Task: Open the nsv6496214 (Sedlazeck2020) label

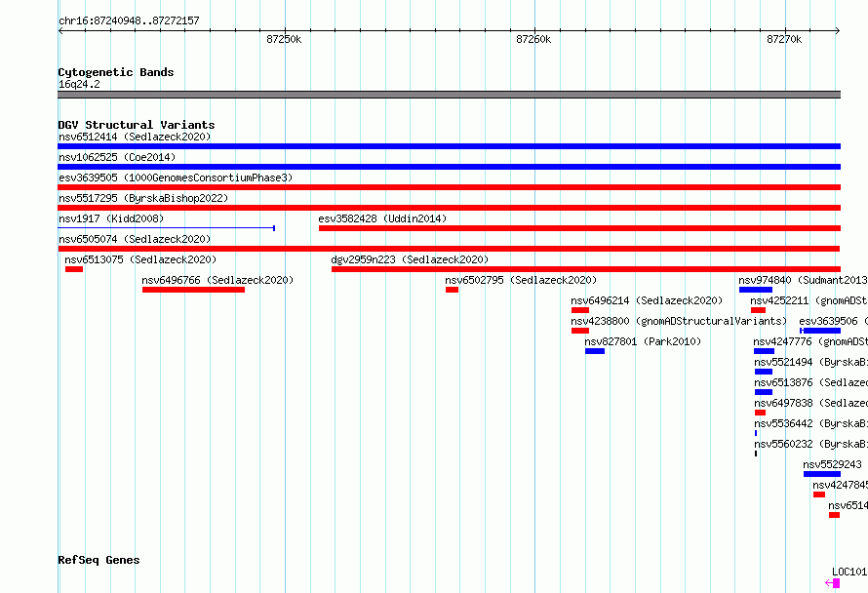Action: coord(648,300)
